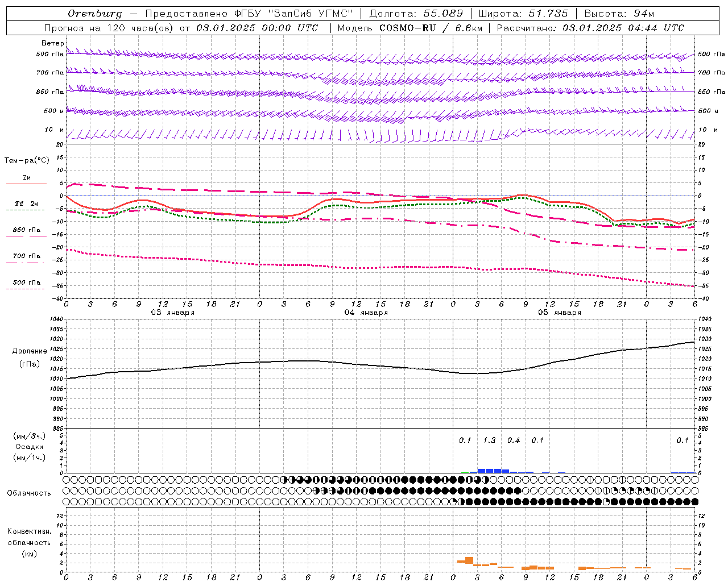Click the Высота: 94м header field
Image resolution: width=728 pixels, height=582 pixels.
[x=619, y=13]
